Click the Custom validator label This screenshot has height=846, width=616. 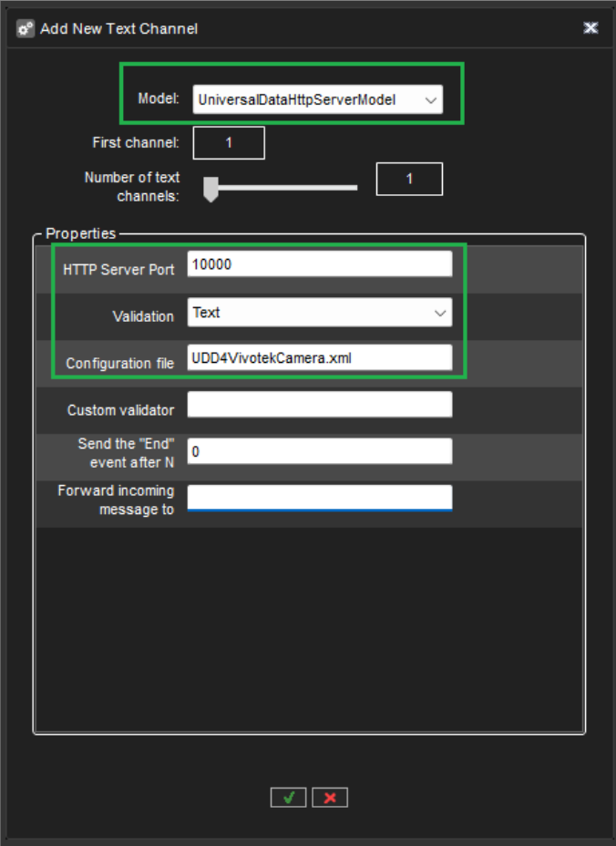[x=120, y=410]
